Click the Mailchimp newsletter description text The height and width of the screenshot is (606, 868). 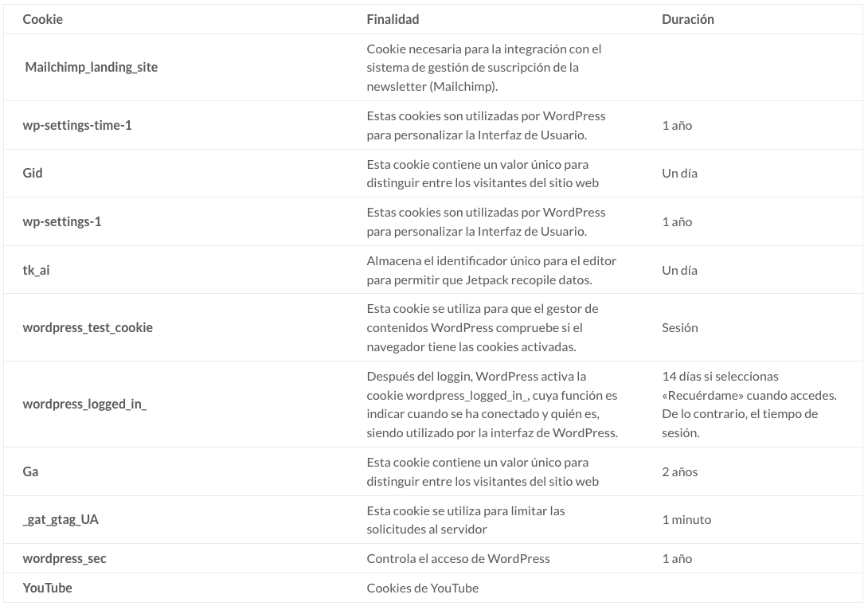pyautogui.click(x=484, y=68)
